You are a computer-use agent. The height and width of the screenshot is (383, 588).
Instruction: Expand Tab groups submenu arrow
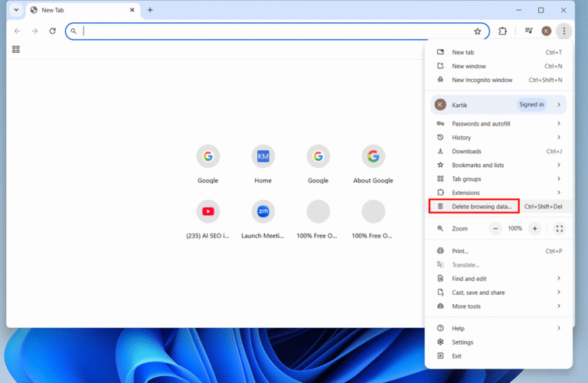pos(559,178)
